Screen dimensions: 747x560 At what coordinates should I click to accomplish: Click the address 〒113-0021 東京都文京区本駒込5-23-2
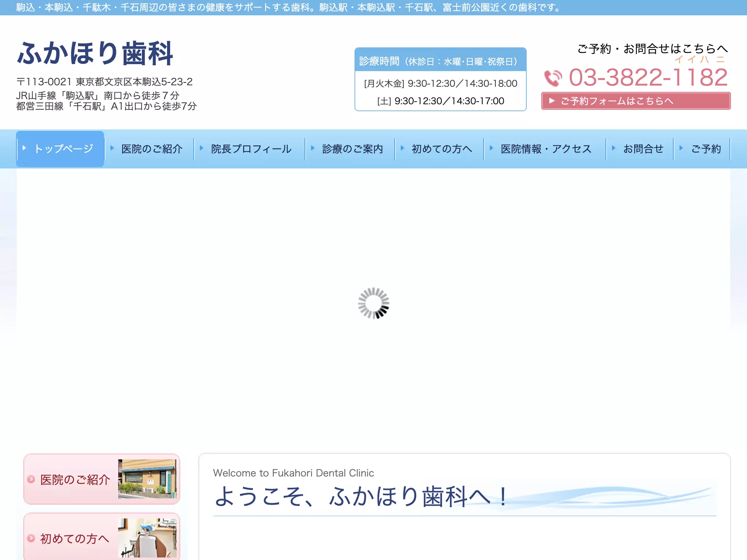tap(104, 82)
